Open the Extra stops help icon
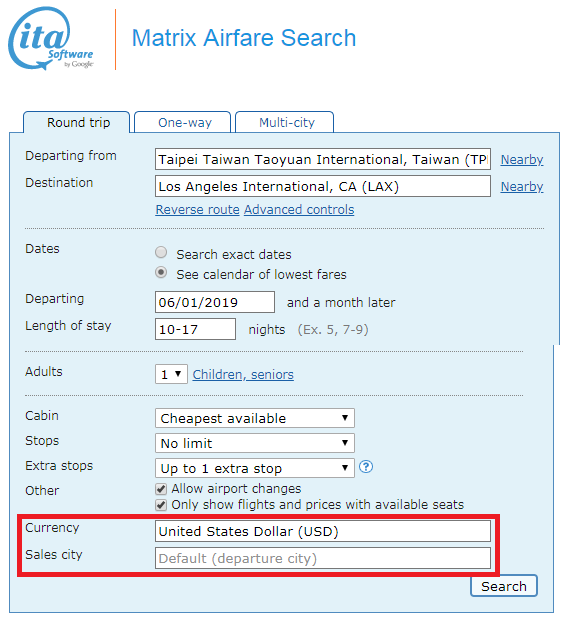 pyautogui.click(x=366, y=466)
